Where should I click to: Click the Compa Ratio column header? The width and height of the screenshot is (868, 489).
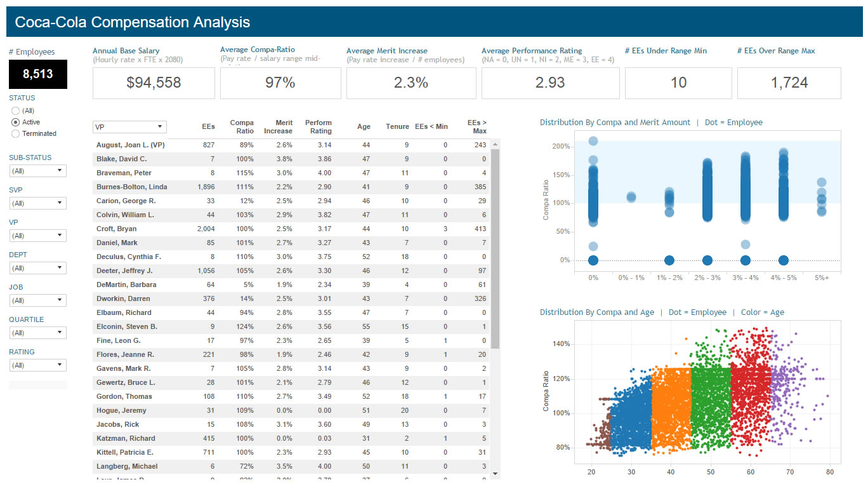pos(242,127)
